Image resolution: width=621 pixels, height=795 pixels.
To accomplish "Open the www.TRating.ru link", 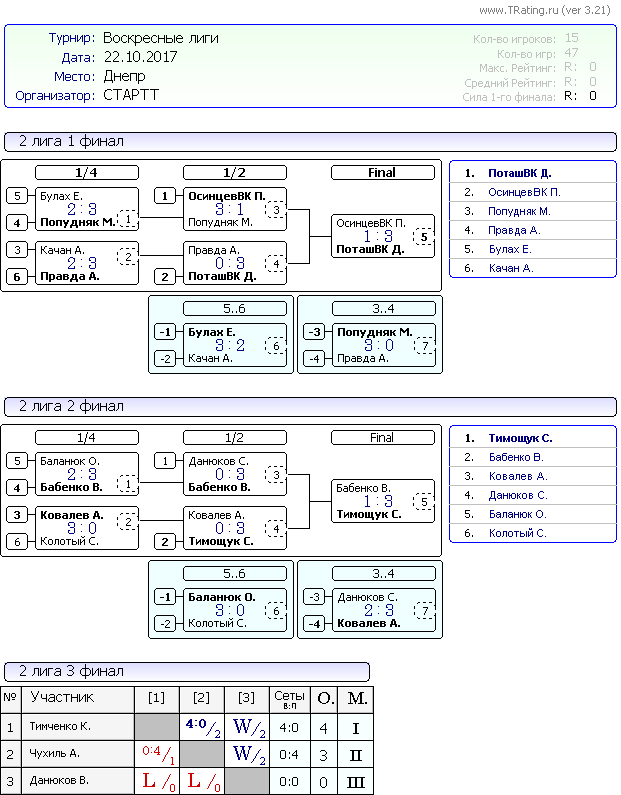I will (x=544, y=10).
